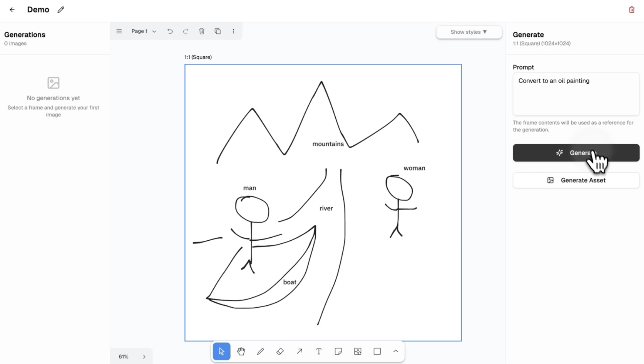Select the Eraser tool
The height and width of the screenshot is (364, 644).
[x=280, y=351]
